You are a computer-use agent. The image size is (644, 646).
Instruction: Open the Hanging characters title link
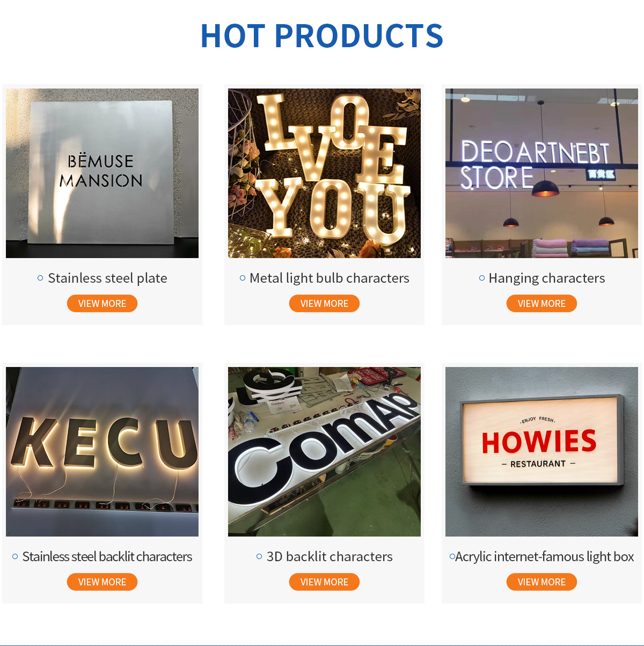tap(547, 278)
